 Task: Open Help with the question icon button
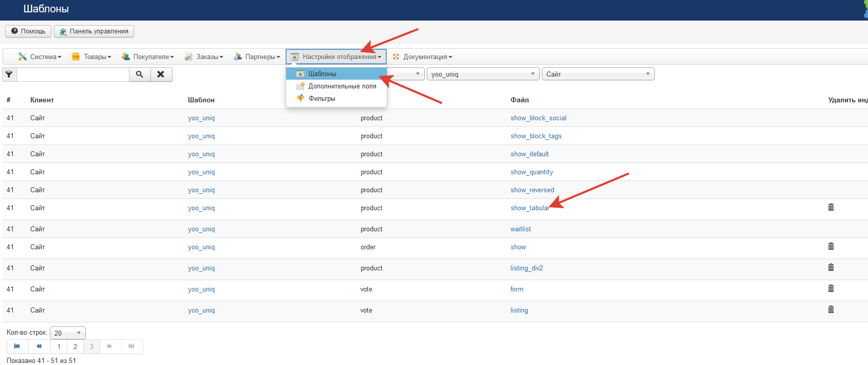point(28,31)
